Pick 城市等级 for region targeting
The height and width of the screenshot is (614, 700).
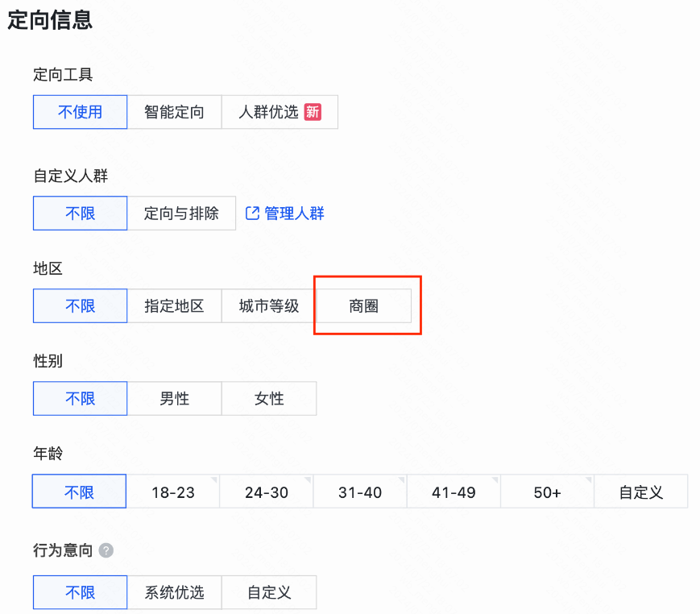[x=267, y=305]
